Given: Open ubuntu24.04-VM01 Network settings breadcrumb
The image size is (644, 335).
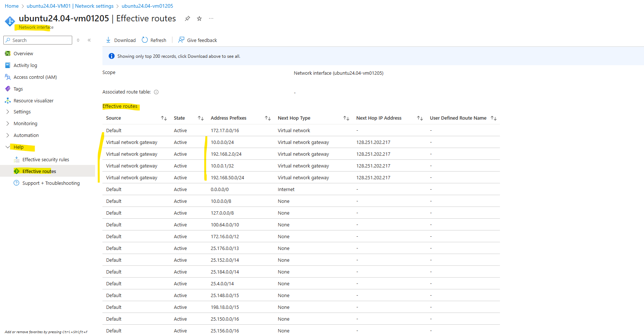Looking at the screenshot, I should [70, 6].
